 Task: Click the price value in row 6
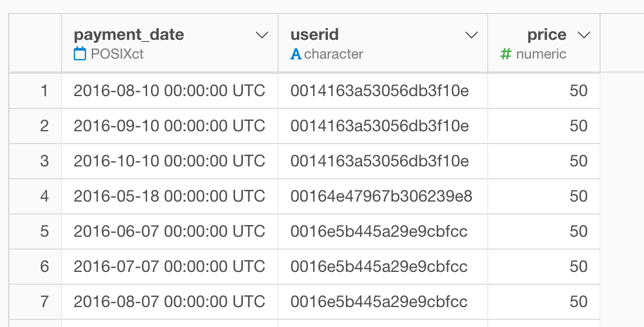(x=578, y=267)
